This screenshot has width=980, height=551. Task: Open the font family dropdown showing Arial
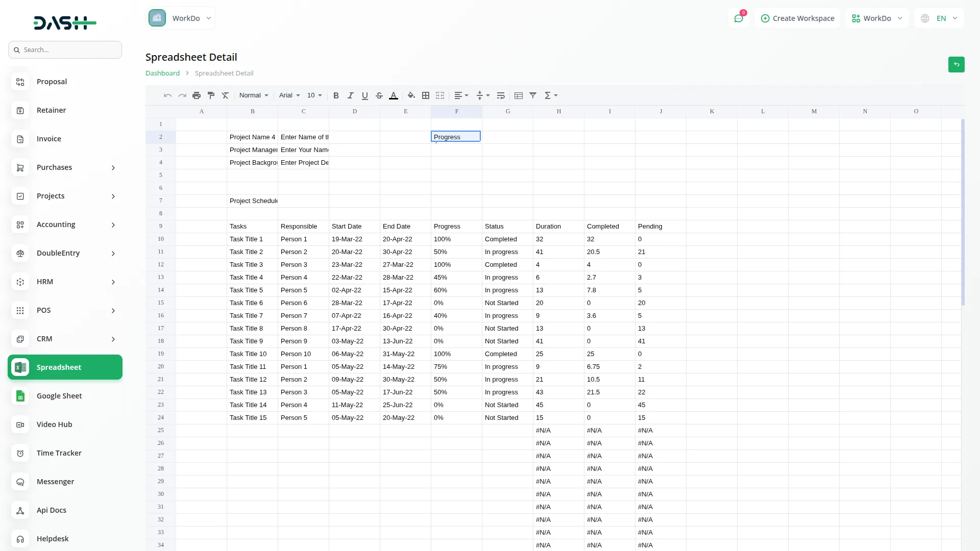click(288, 95)
